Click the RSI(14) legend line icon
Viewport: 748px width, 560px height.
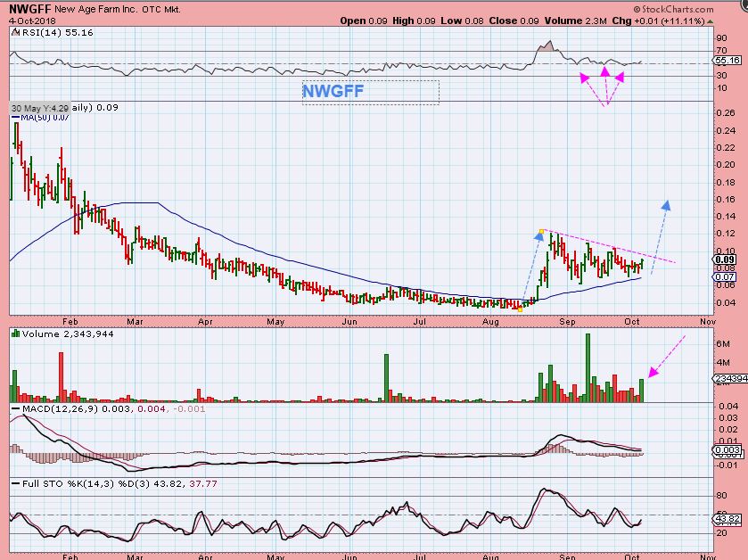pos(15,32)
